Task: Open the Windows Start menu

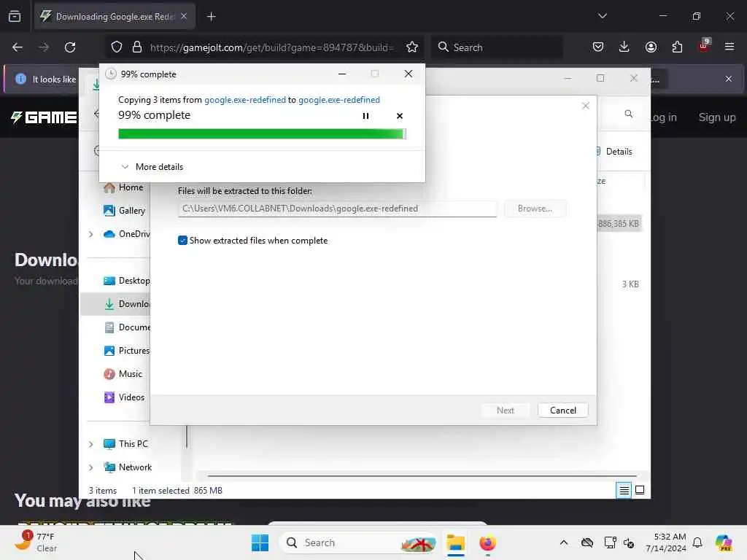Action: (260, 542)
